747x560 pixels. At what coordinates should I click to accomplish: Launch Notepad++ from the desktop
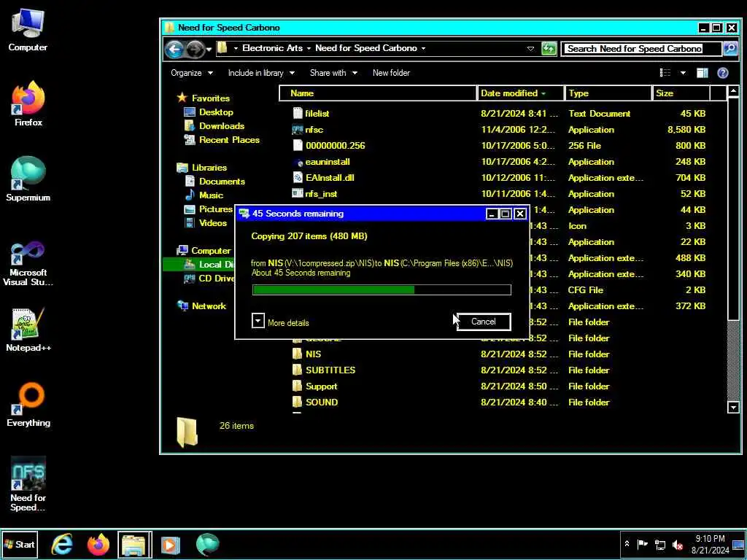(28, 330)
